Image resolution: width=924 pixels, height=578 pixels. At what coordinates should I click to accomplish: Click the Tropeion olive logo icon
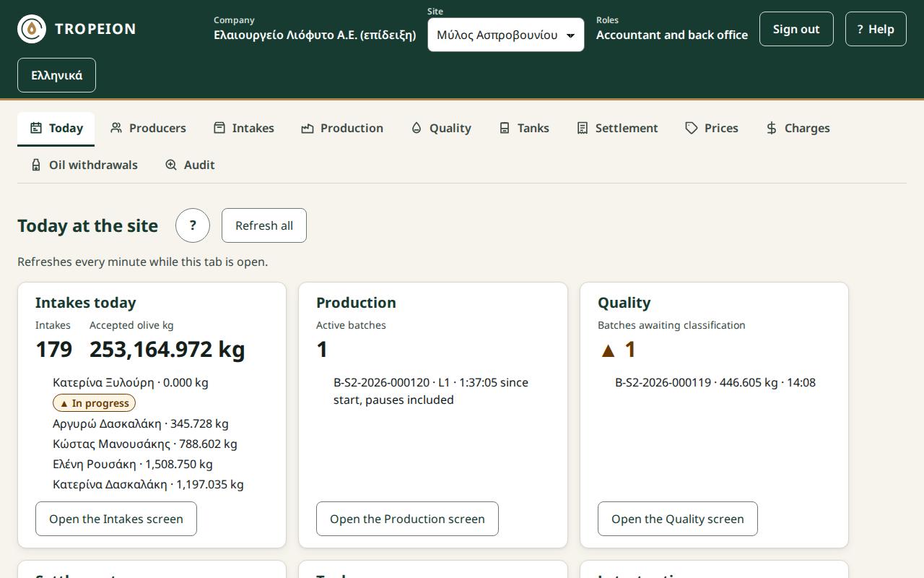[x=32, y=29]
